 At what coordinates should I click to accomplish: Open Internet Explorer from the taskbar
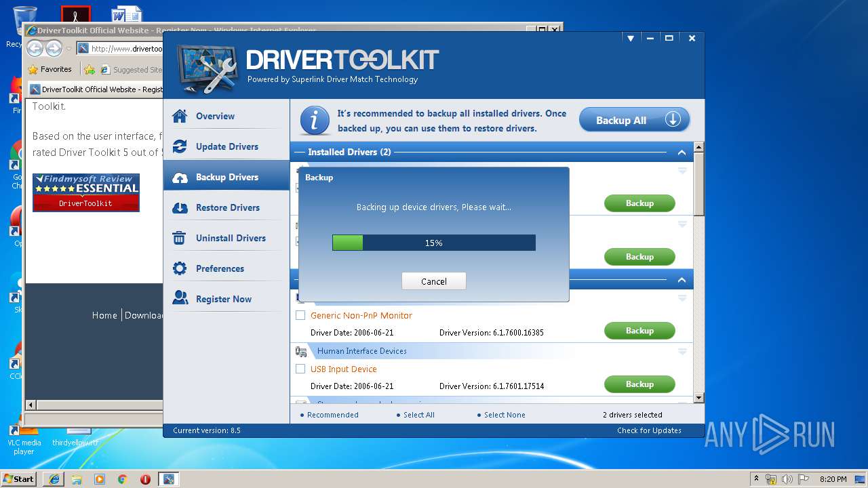pos(54,479)
